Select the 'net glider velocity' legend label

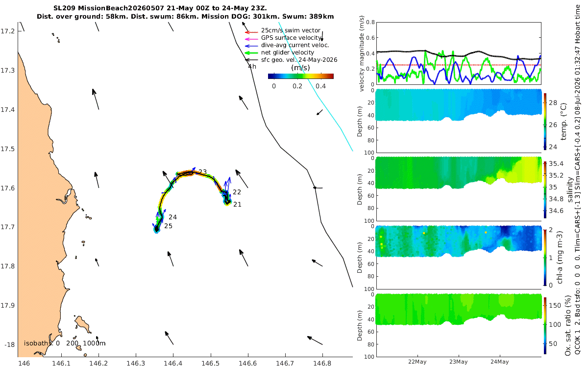click(x=288, y=53)
